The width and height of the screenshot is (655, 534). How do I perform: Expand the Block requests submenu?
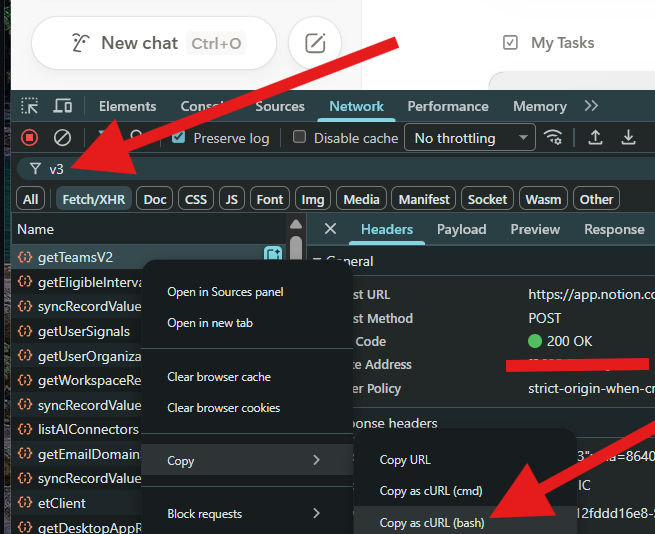pos(247,514)
